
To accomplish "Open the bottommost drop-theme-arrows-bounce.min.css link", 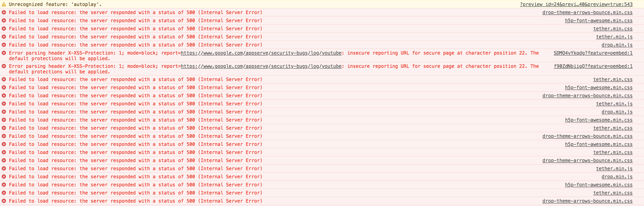I will pyautogui.click(x=587, y=201).
